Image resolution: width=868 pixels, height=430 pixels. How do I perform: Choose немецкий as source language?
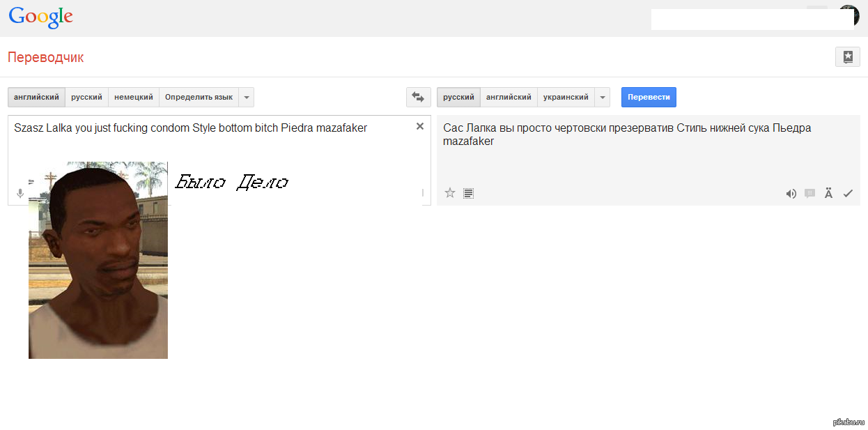point(134,98)
